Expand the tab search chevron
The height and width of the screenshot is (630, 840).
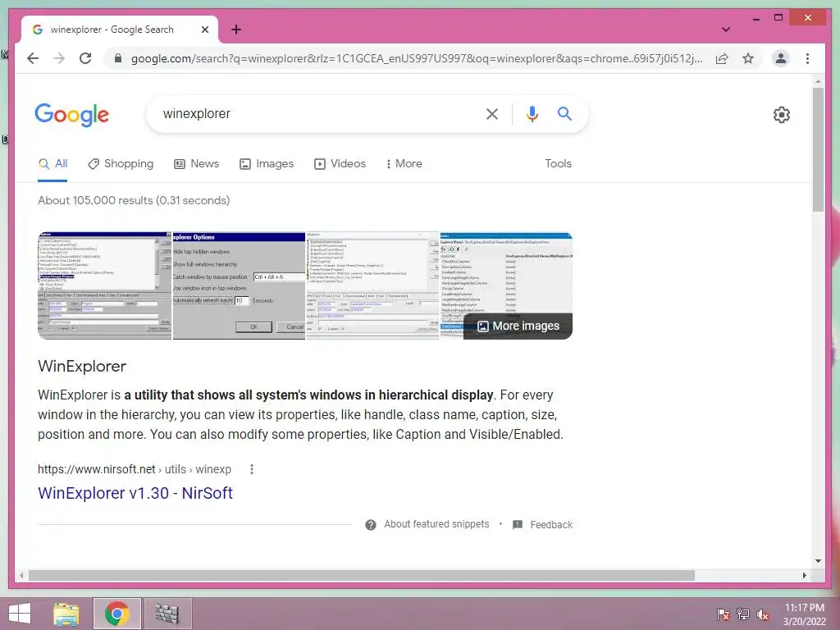pos(726,30)
